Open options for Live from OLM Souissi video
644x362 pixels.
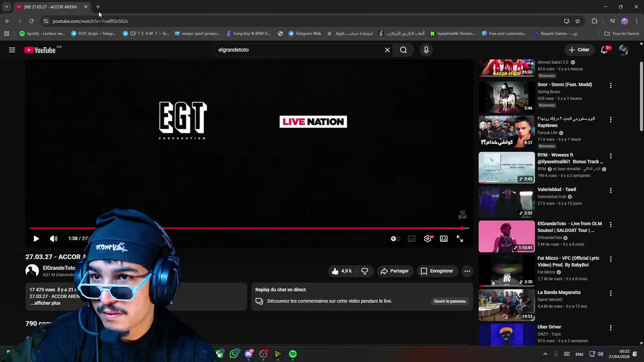(x=611, y=225)
